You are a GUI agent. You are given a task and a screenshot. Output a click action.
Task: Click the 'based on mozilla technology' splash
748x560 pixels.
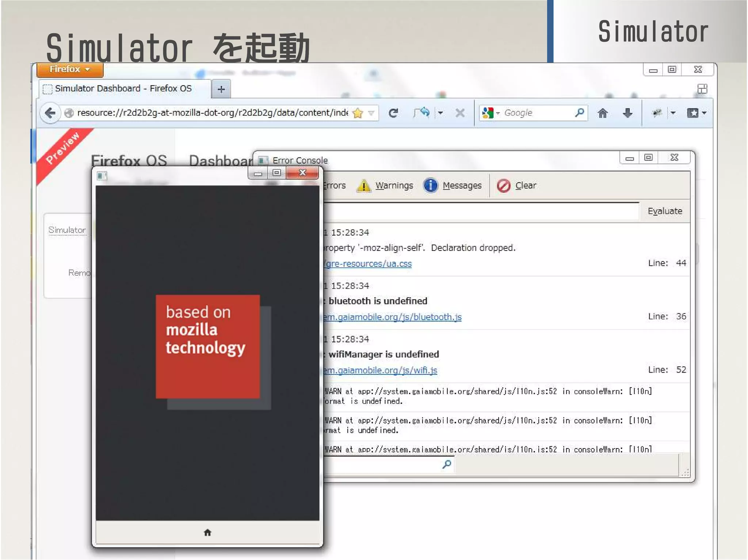(208, 346)
